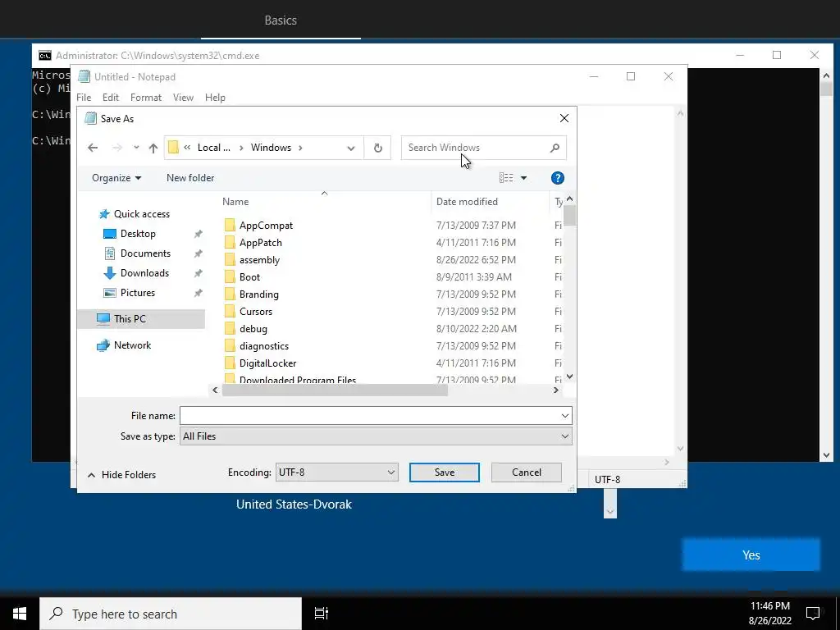
Task: Select Quick access in navigation pane
Action: 141,214
